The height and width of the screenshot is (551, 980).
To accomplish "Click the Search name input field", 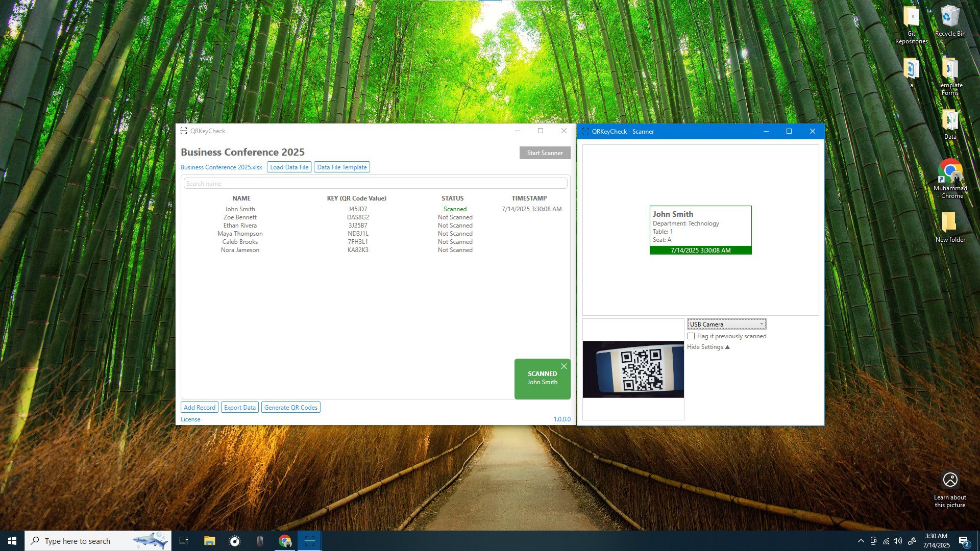I will tap(375, 184).
